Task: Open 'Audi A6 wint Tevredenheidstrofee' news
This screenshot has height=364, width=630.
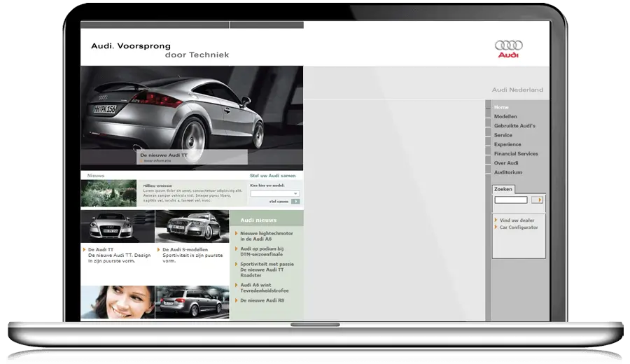Action: (265, 288)
